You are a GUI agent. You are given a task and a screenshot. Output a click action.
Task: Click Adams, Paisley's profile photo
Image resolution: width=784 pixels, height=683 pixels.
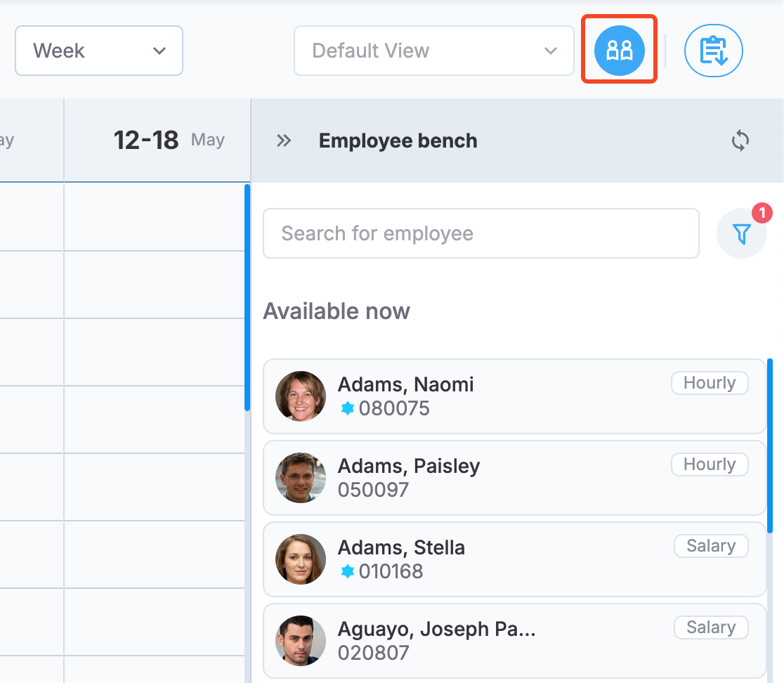click(301, 478)
